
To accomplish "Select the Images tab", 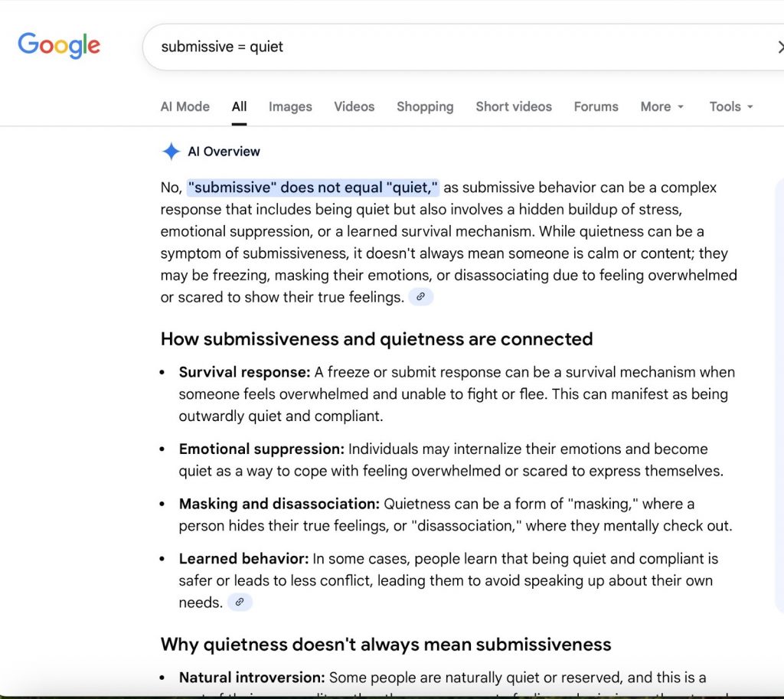I will [x=290, y=106].
